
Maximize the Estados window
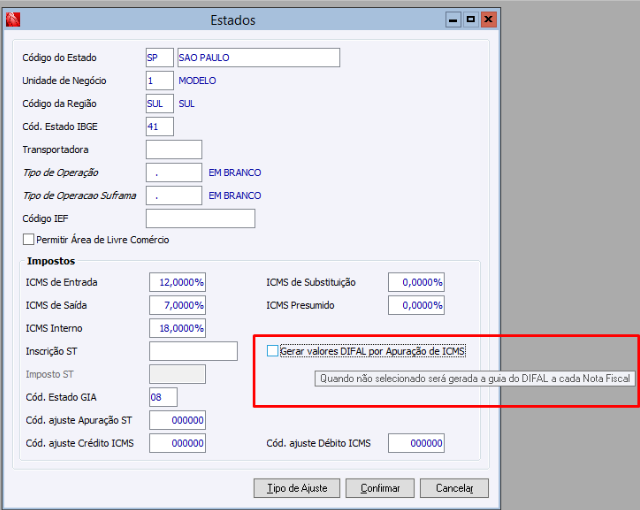(471, 20)
